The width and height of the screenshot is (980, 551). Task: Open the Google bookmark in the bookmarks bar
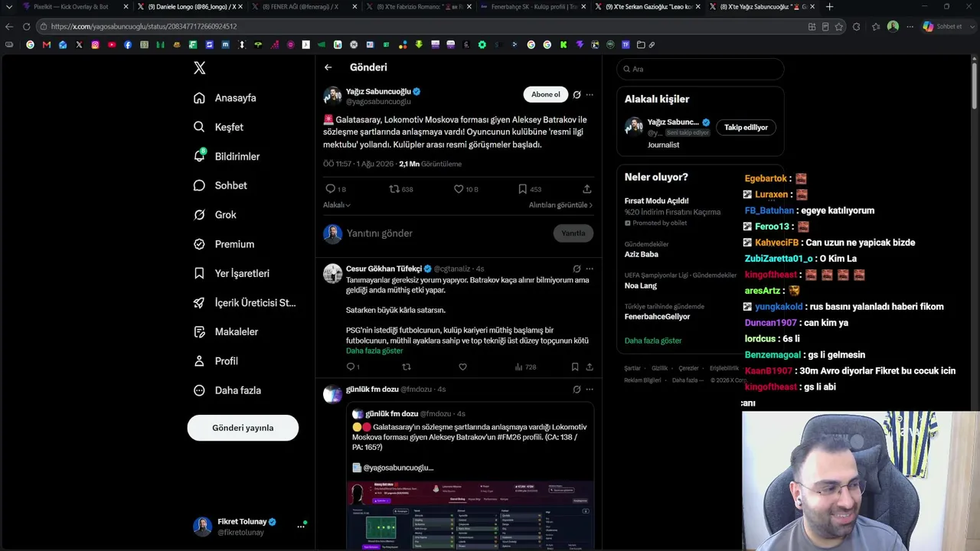pos(31,44)
